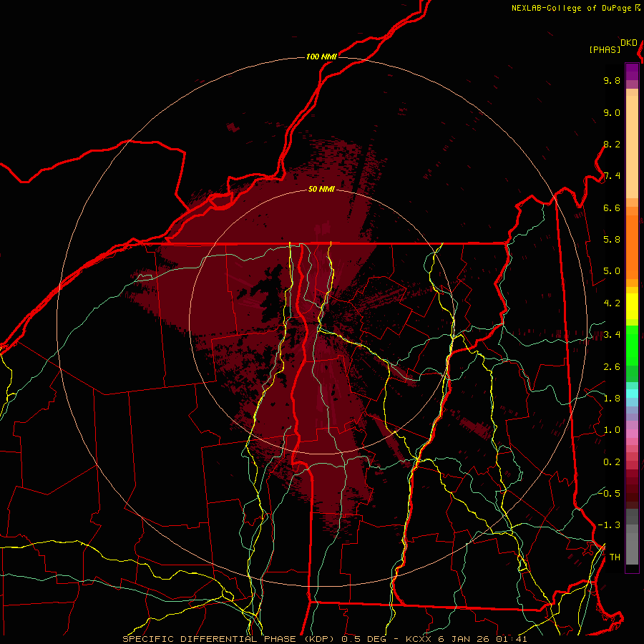644x644 pixels.
Task: Click the 1.0 legend value
Action: click(x=612, y=430)
